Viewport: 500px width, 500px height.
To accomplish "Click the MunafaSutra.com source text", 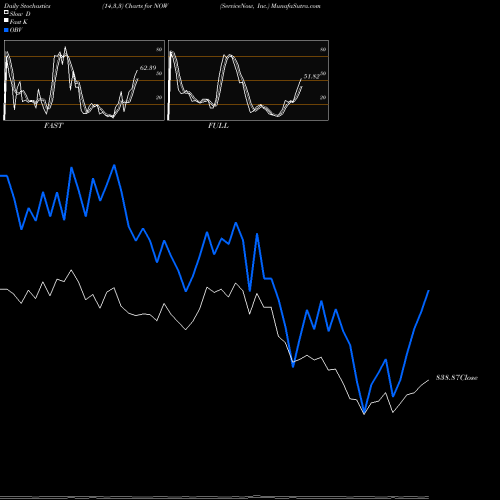I will [296, 6].
